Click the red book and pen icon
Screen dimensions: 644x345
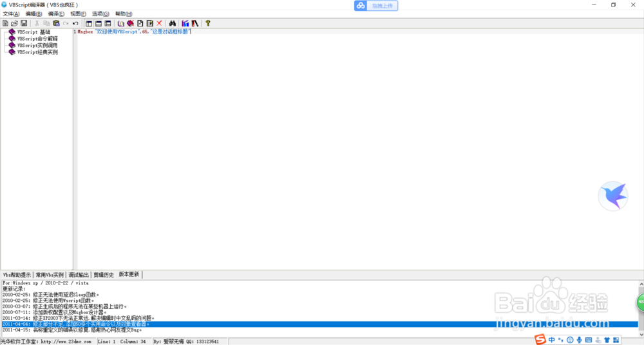pos(195,23)
